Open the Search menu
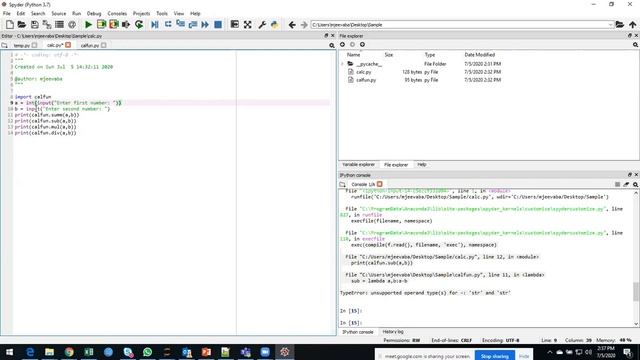The image size is (640, 360). (x=38, y=13)
